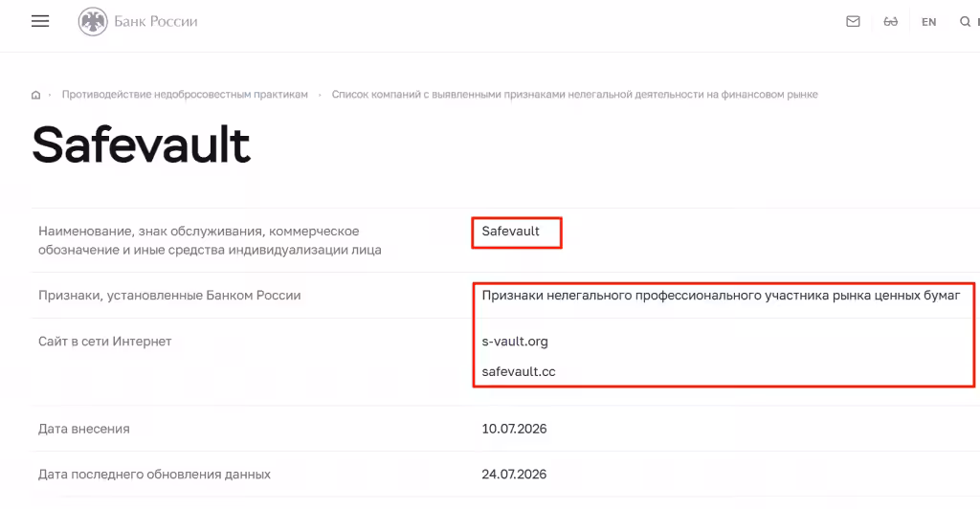Click the safevault.cc site entry
Image resolution: width=980 pixels, height=509 pixels.
click(519, 371)
